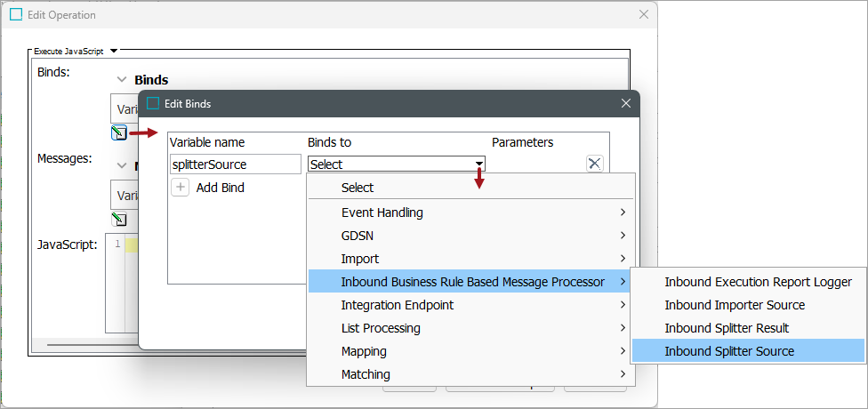
Task: Close the Edit Operation window
Action: click(x=644, y=15)
